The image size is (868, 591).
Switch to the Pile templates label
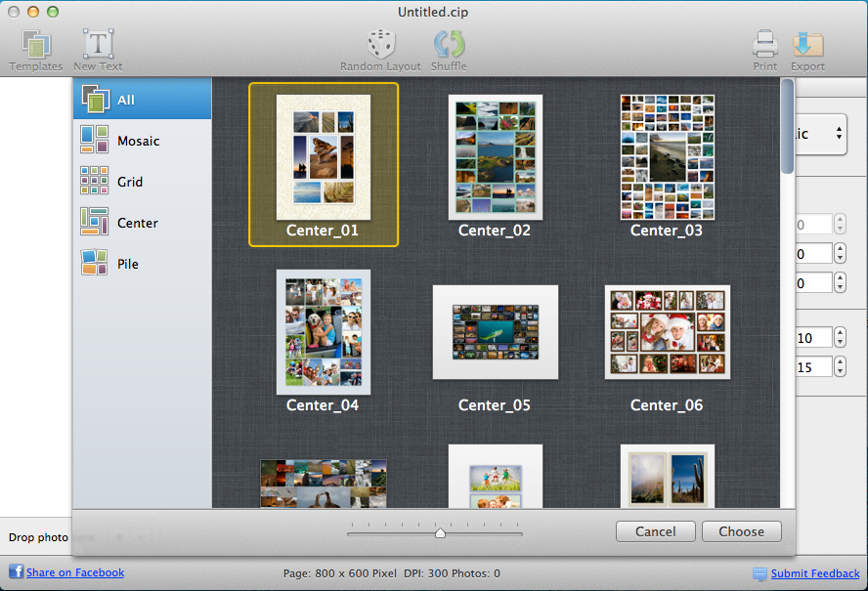pyautogui.click(x=128, y=264)
